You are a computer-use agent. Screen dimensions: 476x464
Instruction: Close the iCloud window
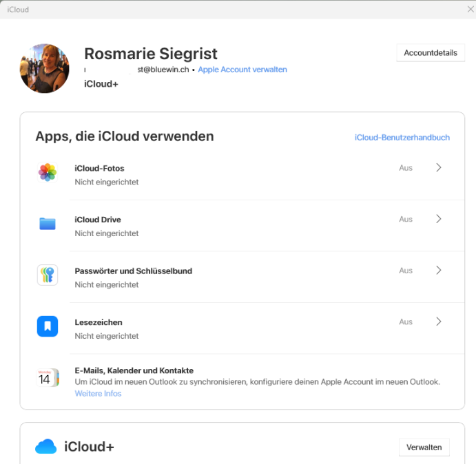coord(470,10)
